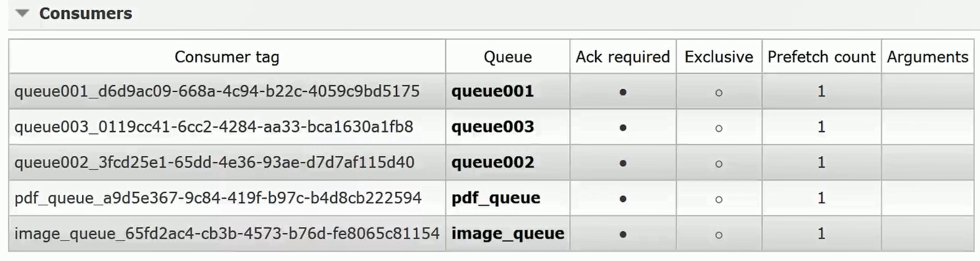Click the Consumers section heading

[x=85, y=13]
